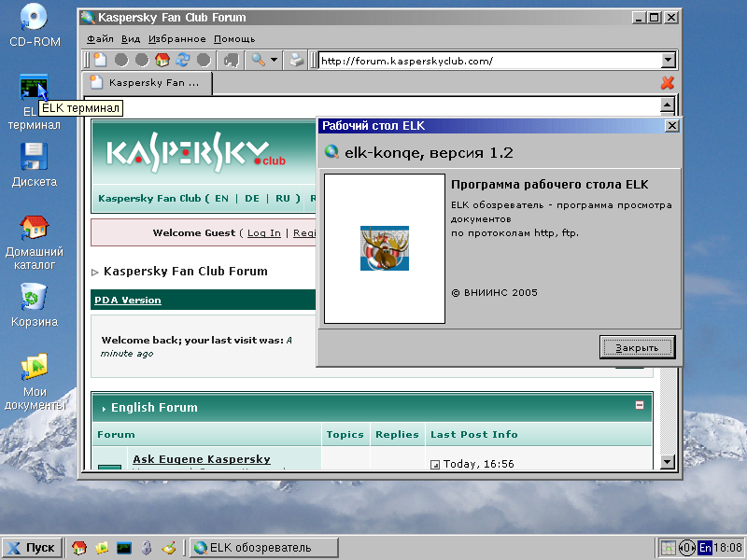Go to home page via the house toolbar icon
Viewport: 747px width, 560px height.
(162, 60)
